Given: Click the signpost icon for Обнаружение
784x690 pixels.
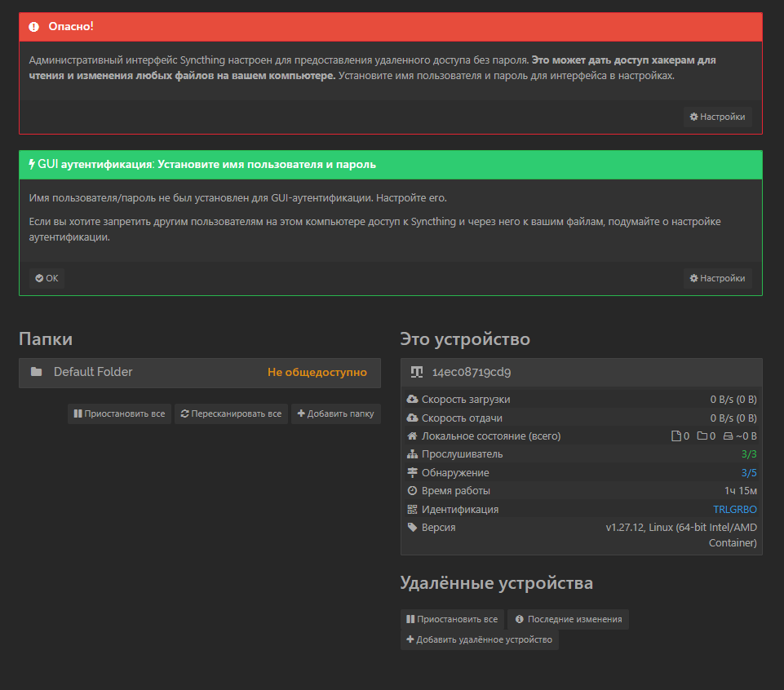Looking at the screenshot, I should (x=412, y=472).
